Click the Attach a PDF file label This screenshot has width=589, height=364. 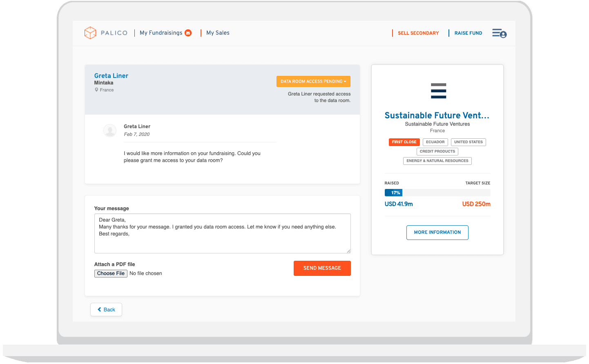click(114, 264)
